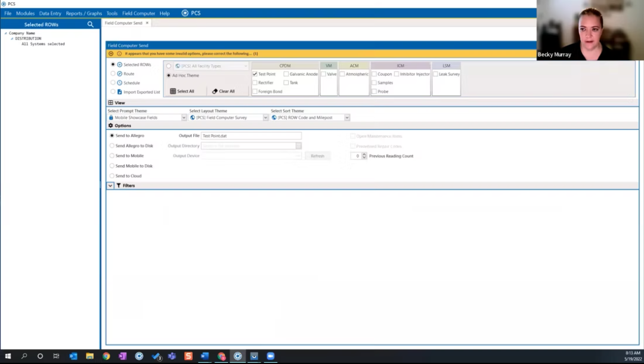Increment the Previous Reading Count stepper
The width and height of the screenshot is (644, 364).
point(364,154)
